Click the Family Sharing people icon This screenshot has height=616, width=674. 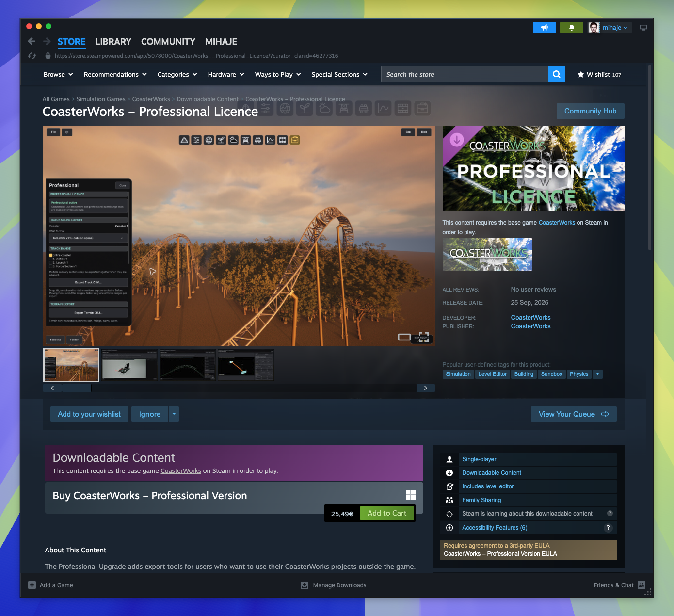[x=449, y=500]
